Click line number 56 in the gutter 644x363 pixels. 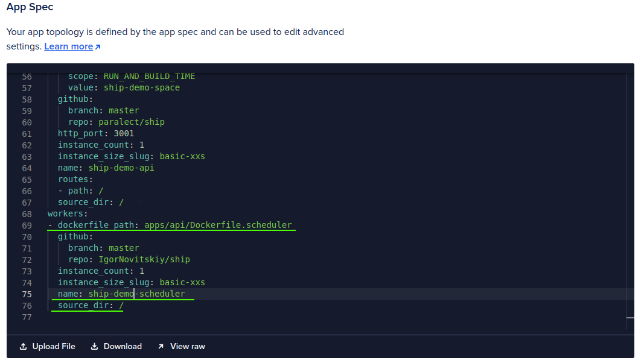point(27,76)
